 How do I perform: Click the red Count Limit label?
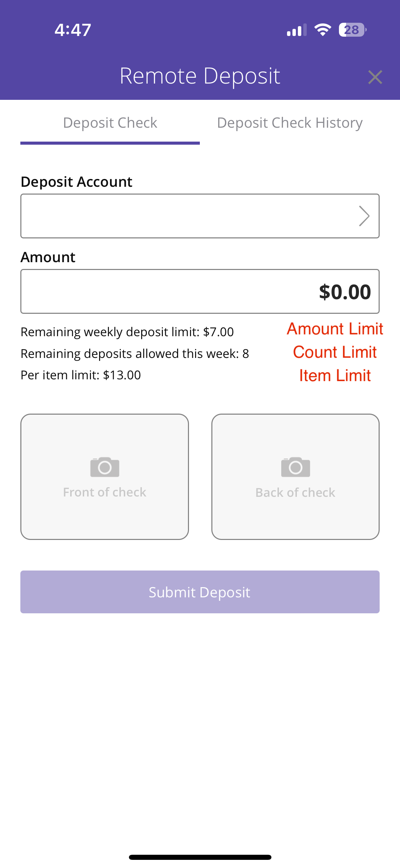coord(335,352)
